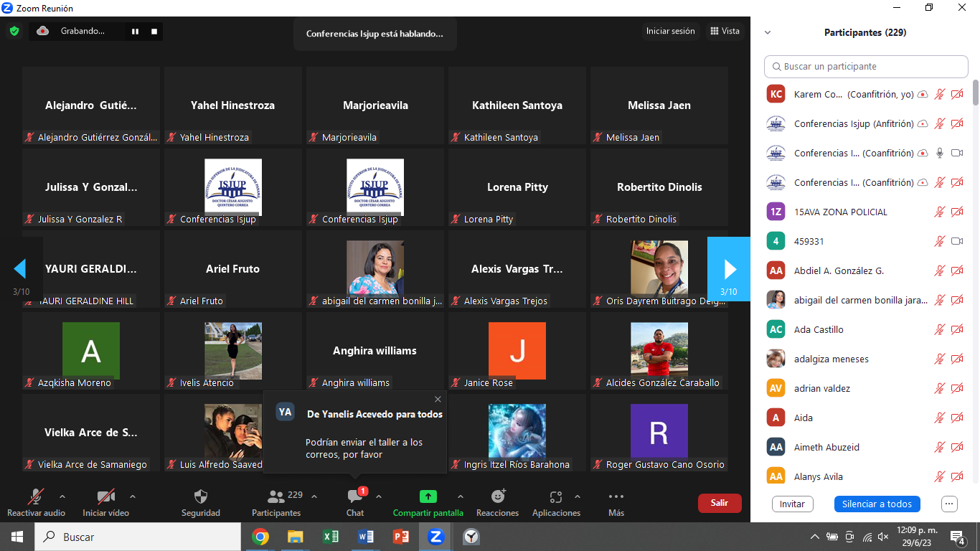Expand chat options chevron

(x=379, y=496)
